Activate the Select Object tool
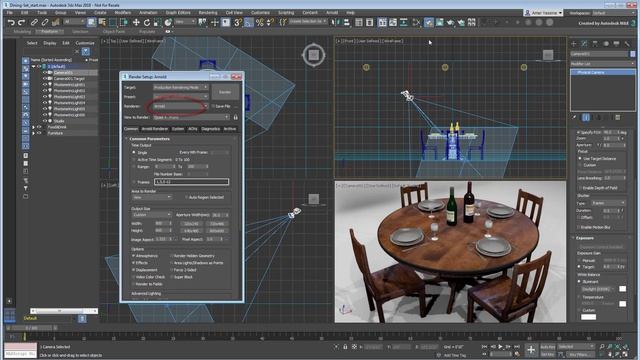Screen dimensions: 640x360 (91, 22)
